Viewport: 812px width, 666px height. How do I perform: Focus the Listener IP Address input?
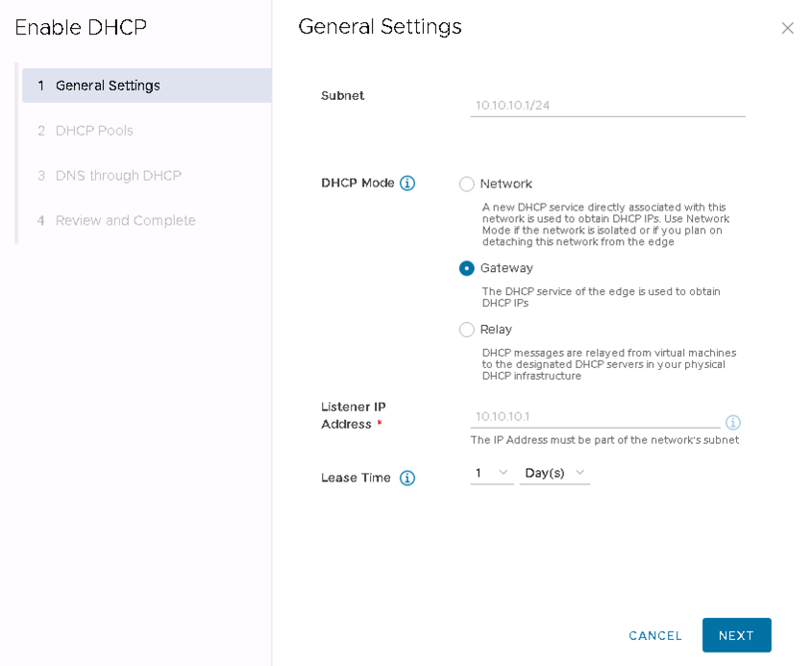coord(594,417)
